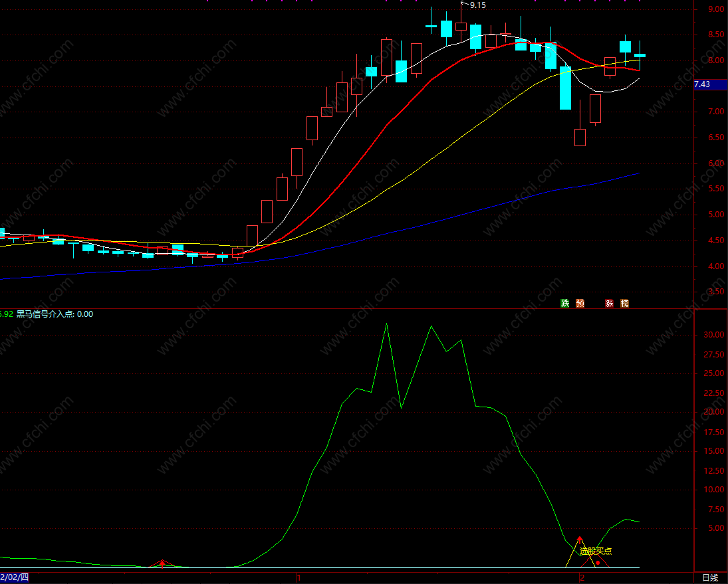This screenshot has width=728, height=584.
Task: Click the 8.50 value on the price axis
Action: [x=716, y=35]
